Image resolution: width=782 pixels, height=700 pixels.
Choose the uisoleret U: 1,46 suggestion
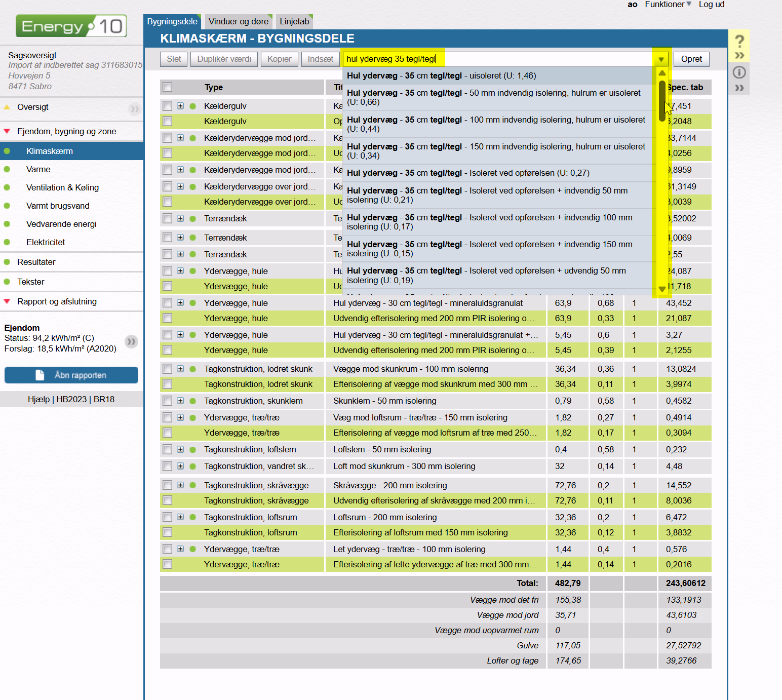point(441,75)
